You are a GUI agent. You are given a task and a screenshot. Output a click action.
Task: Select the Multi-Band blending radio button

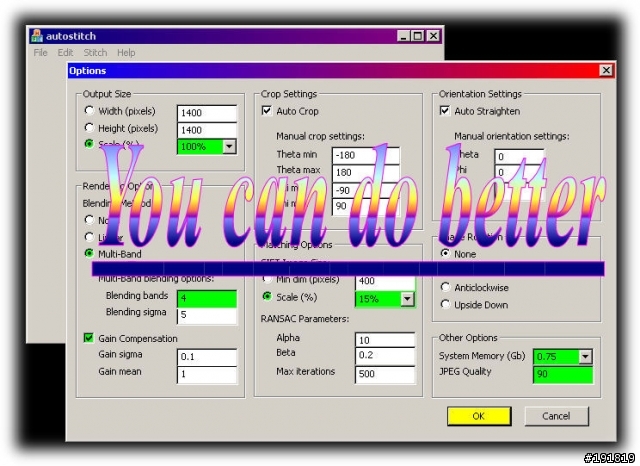tap(89, 253)
